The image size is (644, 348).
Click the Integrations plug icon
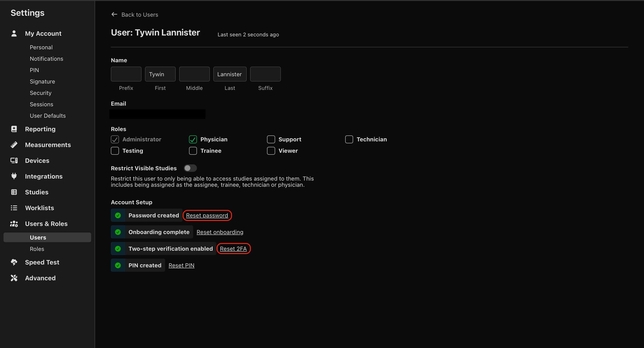14,176
